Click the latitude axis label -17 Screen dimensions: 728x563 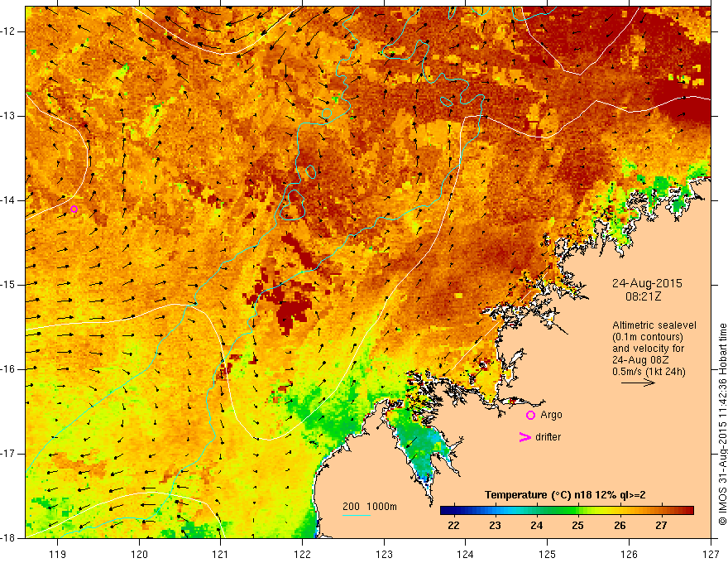[x=8, y=454]
